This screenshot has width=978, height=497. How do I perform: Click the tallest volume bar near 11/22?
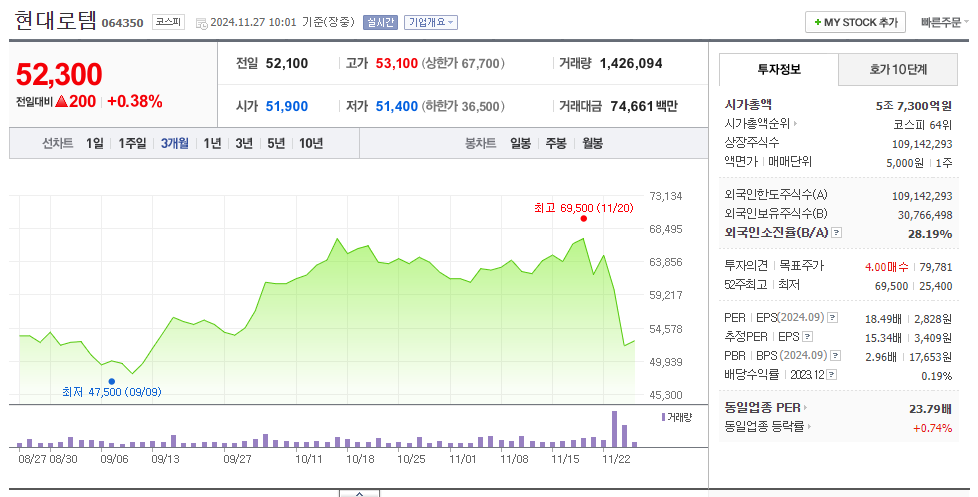(x=614, y=429)
